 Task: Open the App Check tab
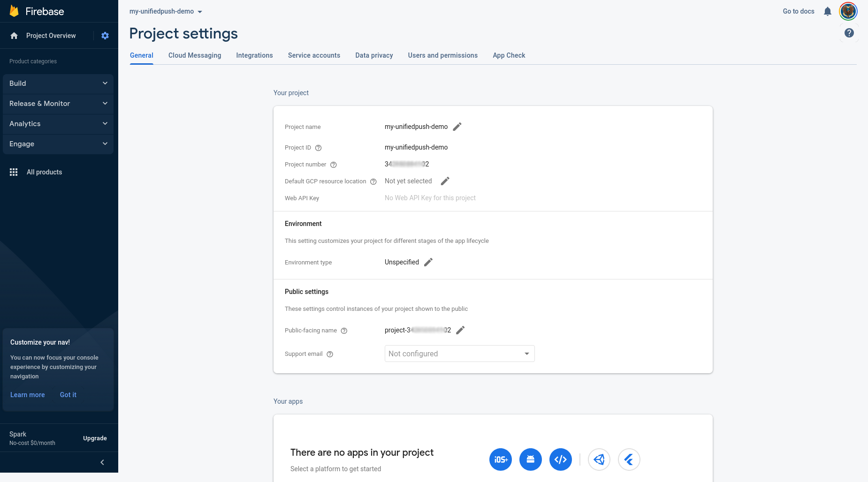[x=509, y=55]
